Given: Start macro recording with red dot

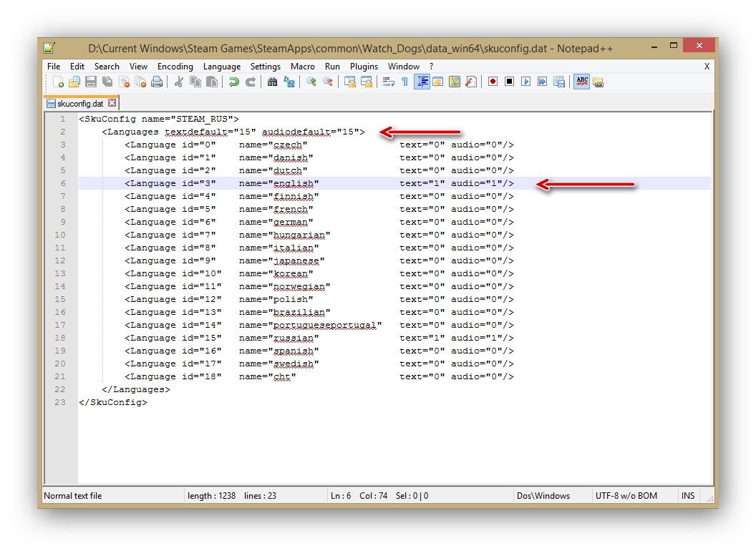Looking at the screenshot, I should click(493, 82).
